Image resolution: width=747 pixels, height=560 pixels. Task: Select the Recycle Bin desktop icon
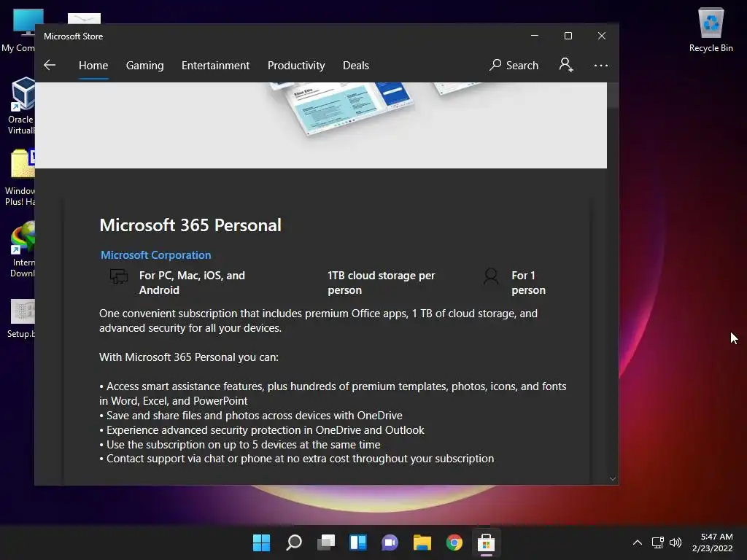(x=711, y=29)
